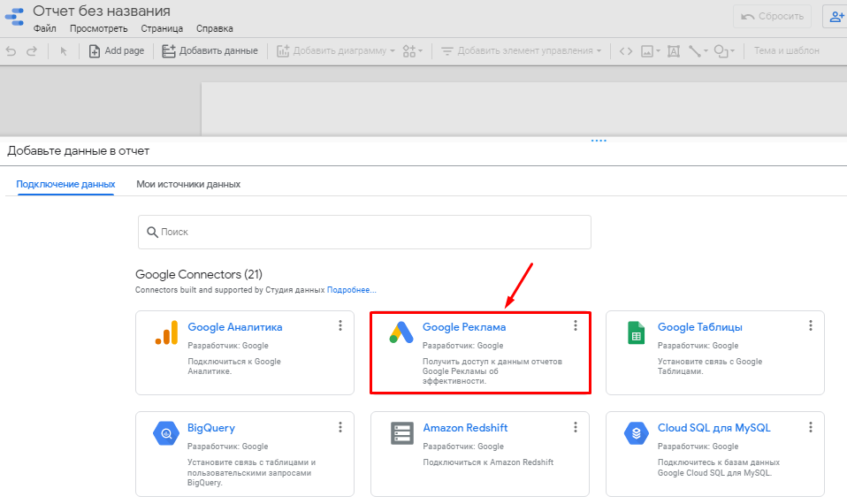Image resolution: width=847 pixels, height=504 pixels.
Task: Open community visualizations components dropdown
Action: coord(413,50)
